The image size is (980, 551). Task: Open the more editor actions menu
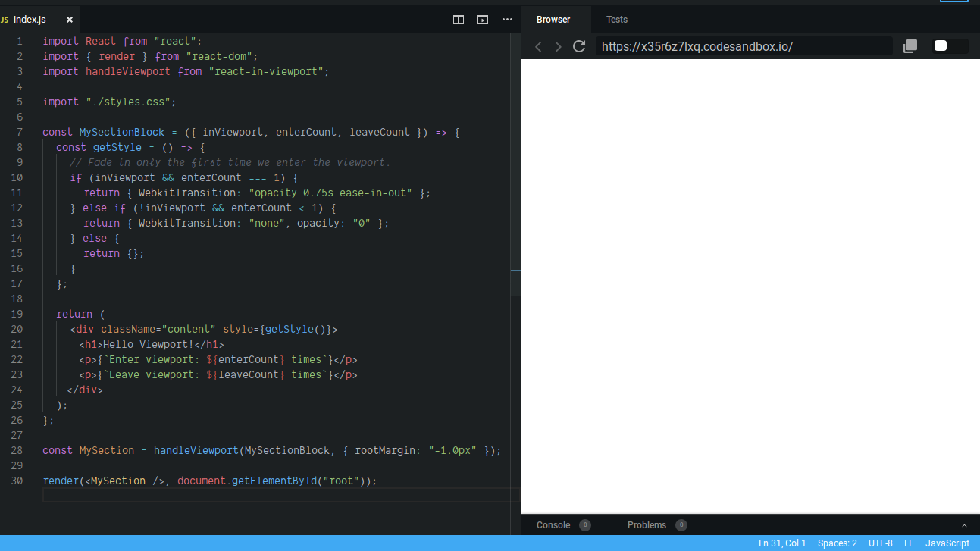506,20
